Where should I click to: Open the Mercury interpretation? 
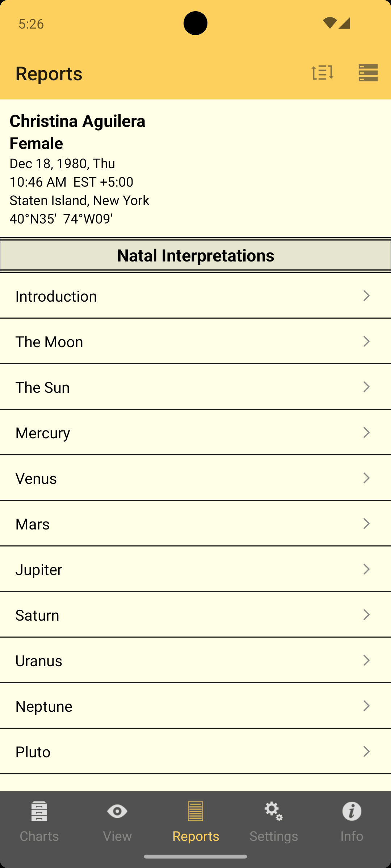(x=195, y=433)
